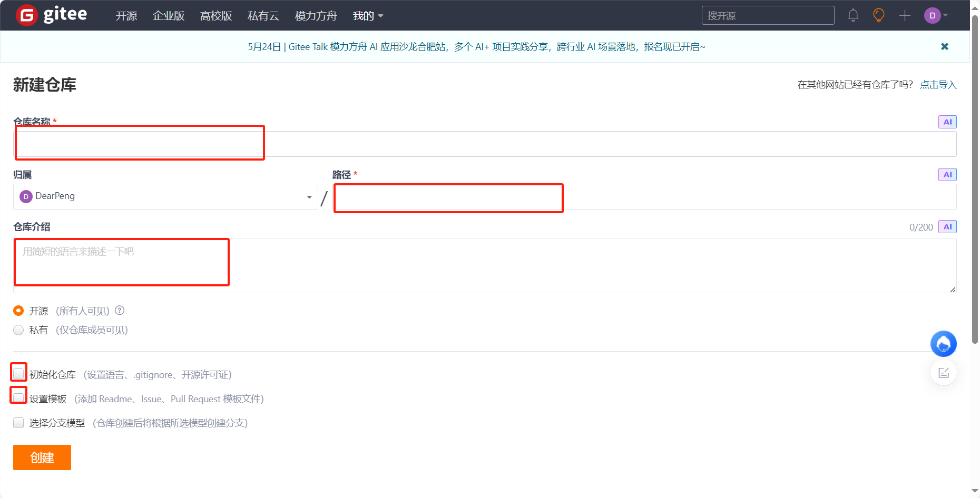
Task: Click the AI button for 路径
Action: (947, 174)
